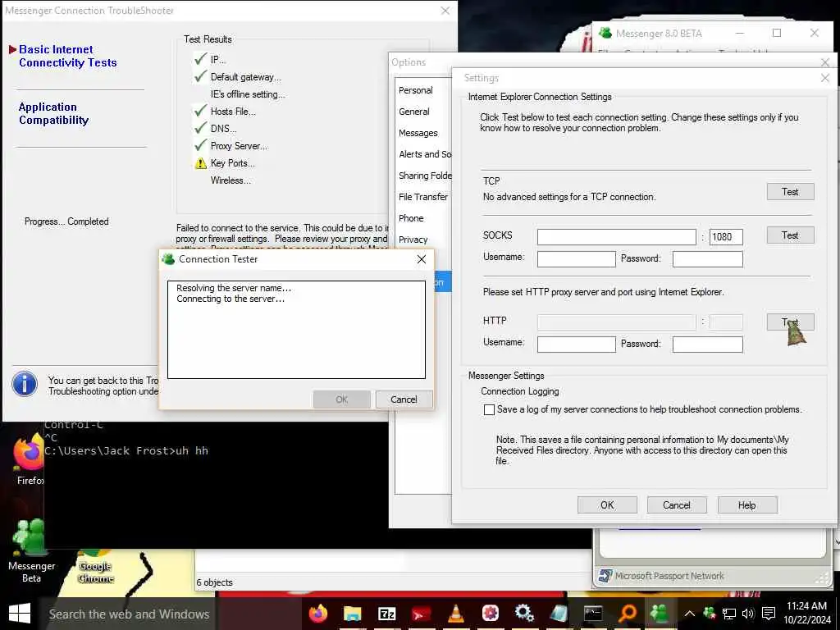This screenshot has width=840, height=630.
Task: Select General in the Options list
Action: pyautogui.click(x=414, y=112)
